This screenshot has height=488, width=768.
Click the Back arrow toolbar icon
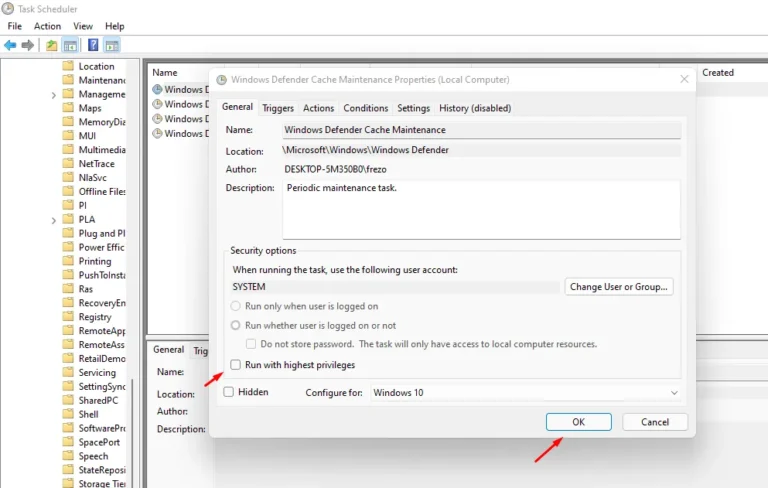coord(10,46)
